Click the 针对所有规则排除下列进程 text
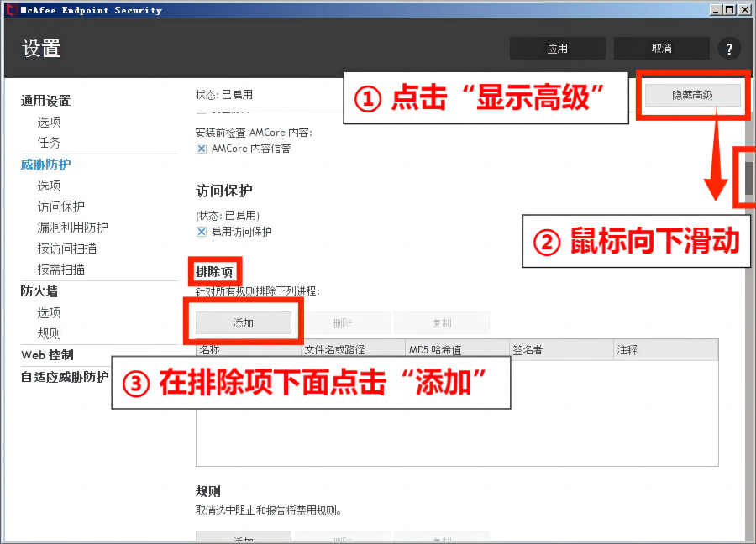 258,291
